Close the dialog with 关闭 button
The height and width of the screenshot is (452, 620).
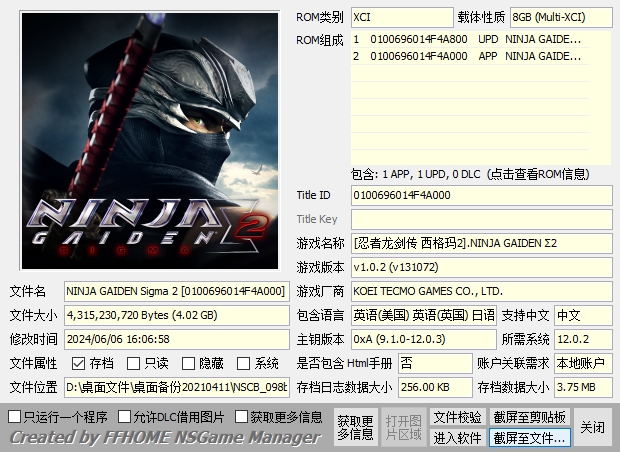(592, 427)
